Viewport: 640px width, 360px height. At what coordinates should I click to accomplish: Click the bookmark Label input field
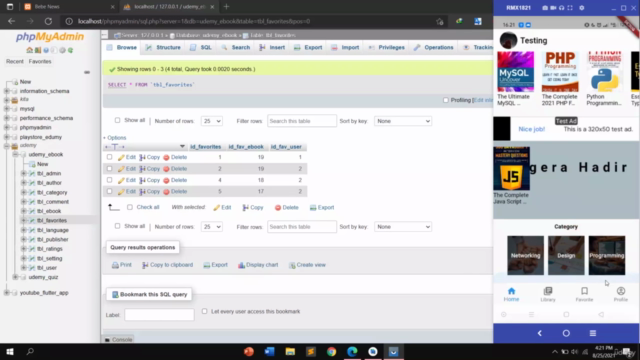[159, 315]
